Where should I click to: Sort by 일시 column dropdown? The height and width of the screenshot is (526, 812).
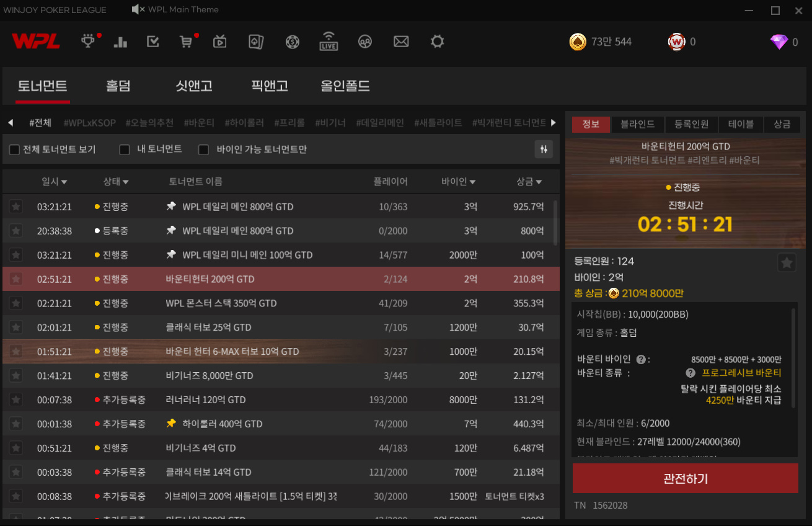pyautogui.click(x=55, y=182)
